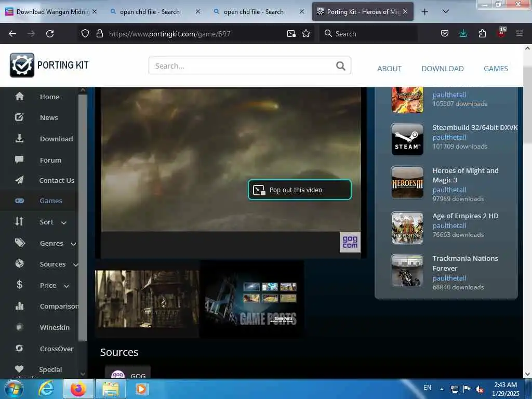
Task: Click the CrossOver icon in sidebar
Action: (x=19, y=348)
